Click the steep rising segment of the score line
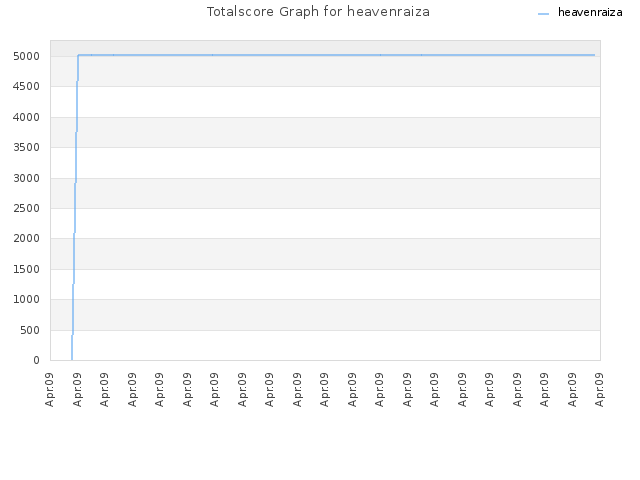 [75, 208]
